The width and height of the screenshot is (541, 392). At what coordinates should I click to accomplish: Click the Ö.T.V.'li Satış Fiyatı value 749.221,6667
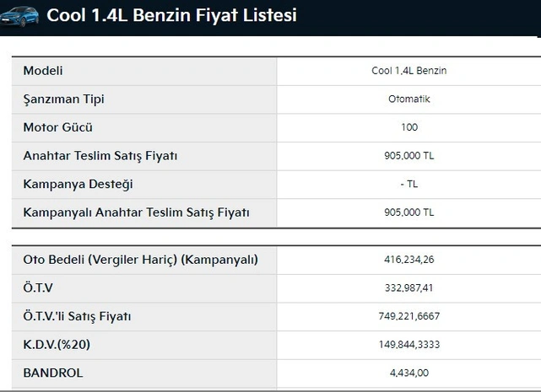(409, 316)
